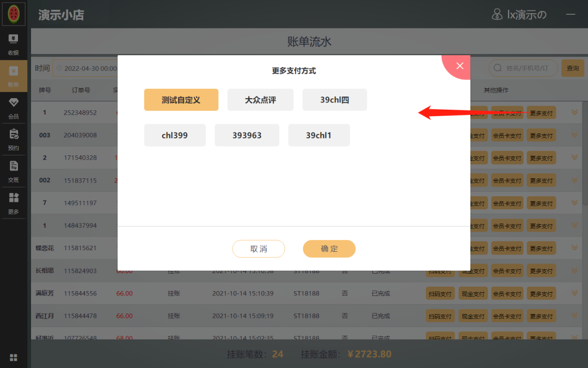Click the watermelon store logo

(14, 14)
